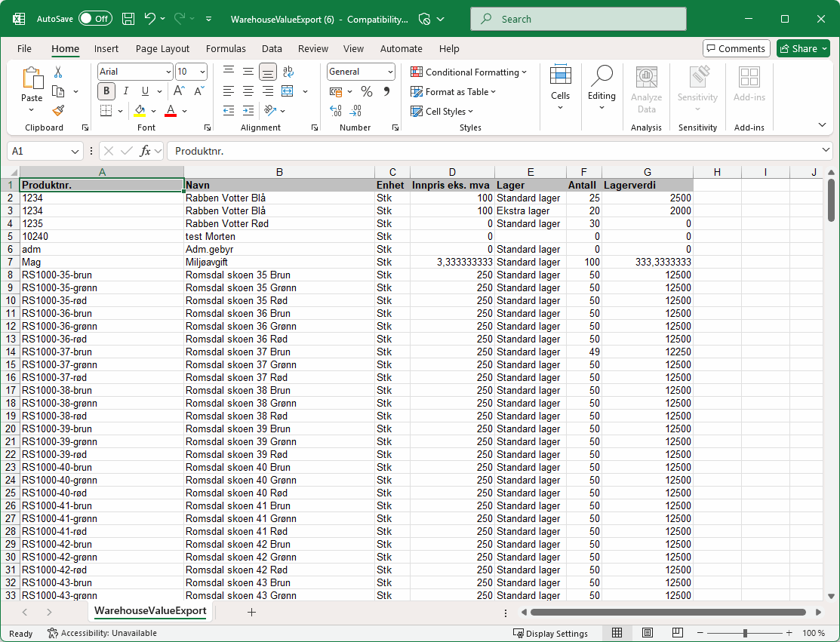Toggle the AutoSave switch
This screenshot has height=642, width=840.
click(x=95, y=19)
